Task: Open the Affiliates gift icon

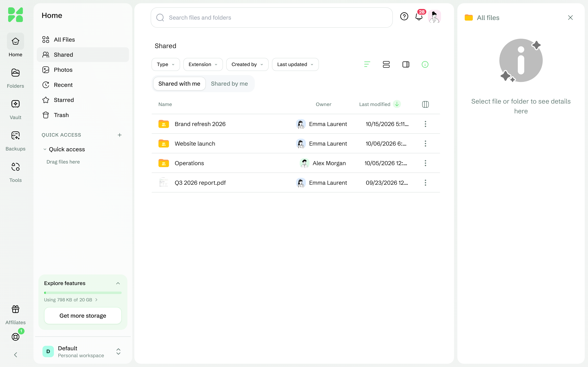Action: click(x=15, y=309)
